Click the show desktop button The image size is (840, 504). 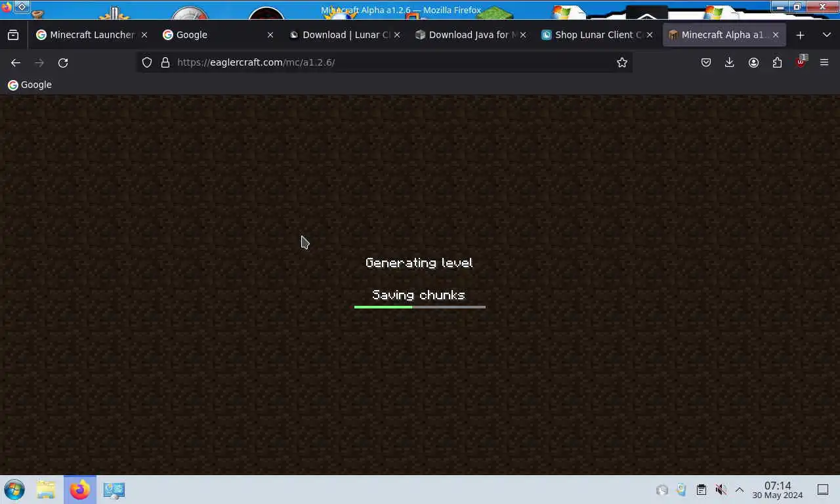click(x=823, y=490)
